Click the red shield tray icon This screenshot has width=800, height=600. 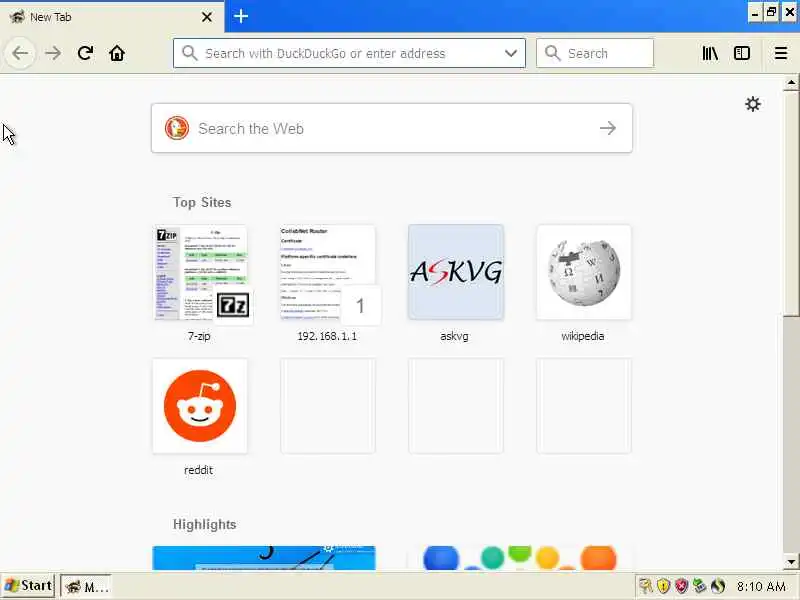pos(681,586)
